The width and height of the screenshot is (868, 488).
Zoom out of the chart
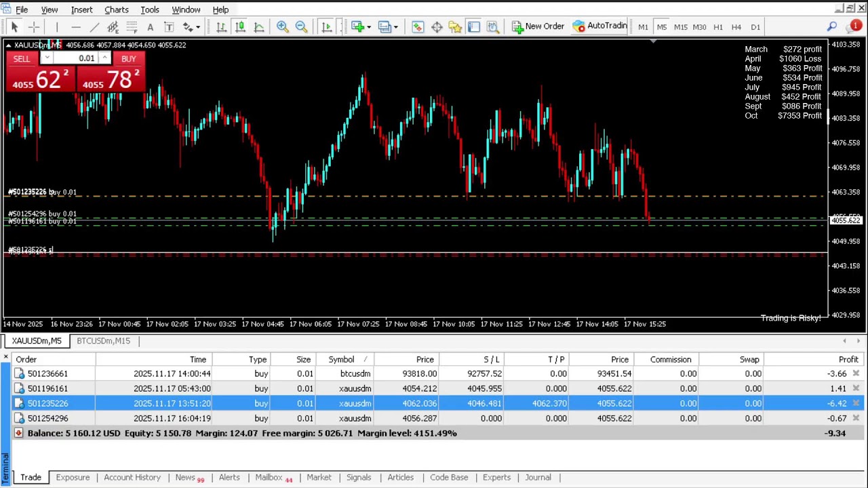[x=301, y=27]
